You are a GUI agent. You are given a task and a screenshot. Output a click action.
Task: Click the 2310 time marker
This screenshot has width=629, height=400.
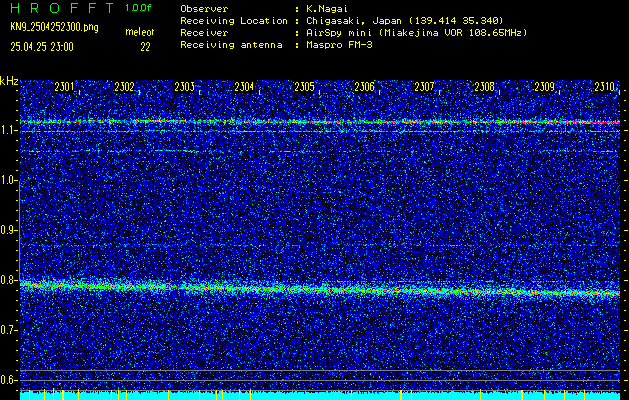(605, 87)
